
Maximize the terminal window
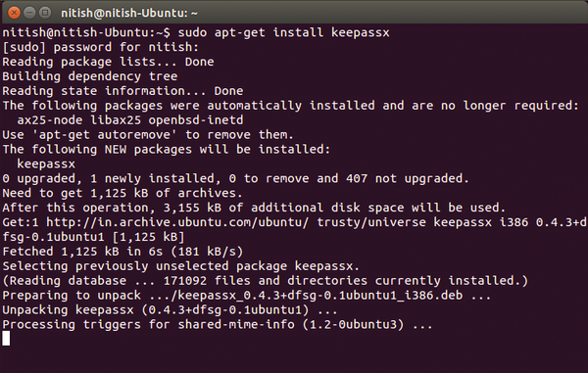[x=45, y=13]
